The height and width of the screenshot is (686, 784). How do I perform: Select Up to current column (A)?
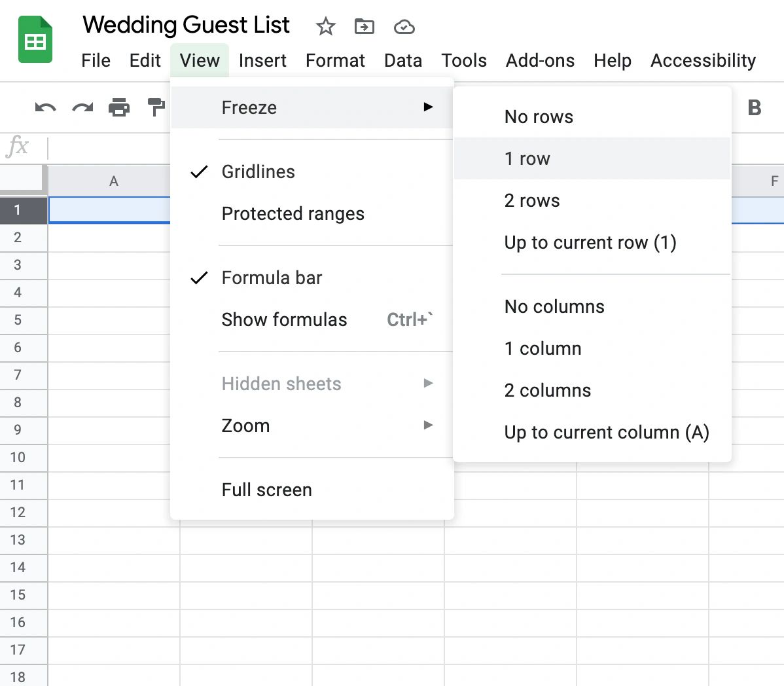coord(606,432)
